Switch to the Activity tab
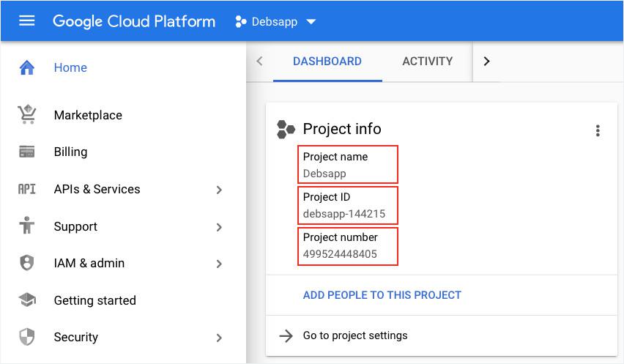This screenshot has width=624, height=364. pos(427,62)
